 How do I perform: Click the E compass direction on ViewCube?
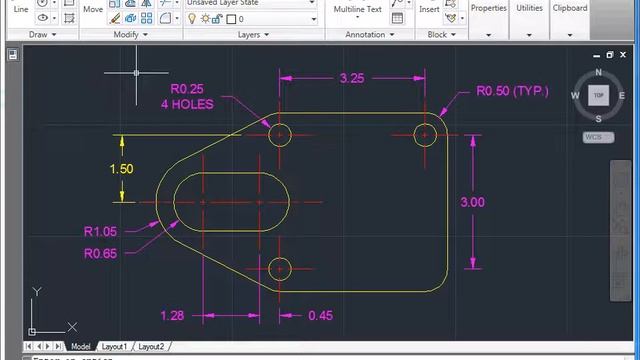(622, 96)
